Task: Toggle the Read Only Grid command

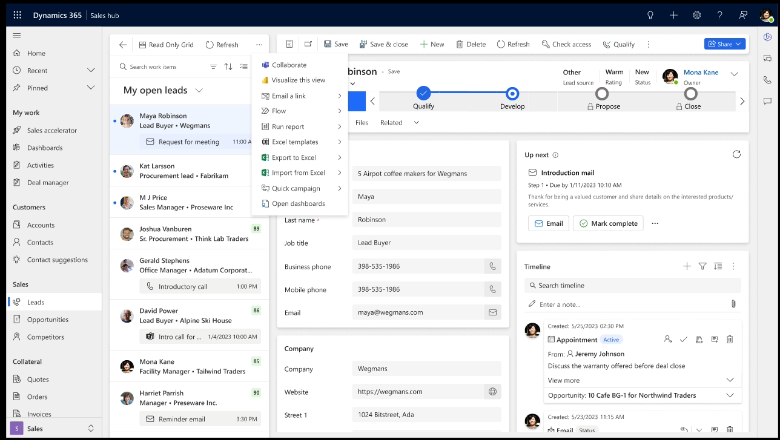Action: tap(166, 44)
